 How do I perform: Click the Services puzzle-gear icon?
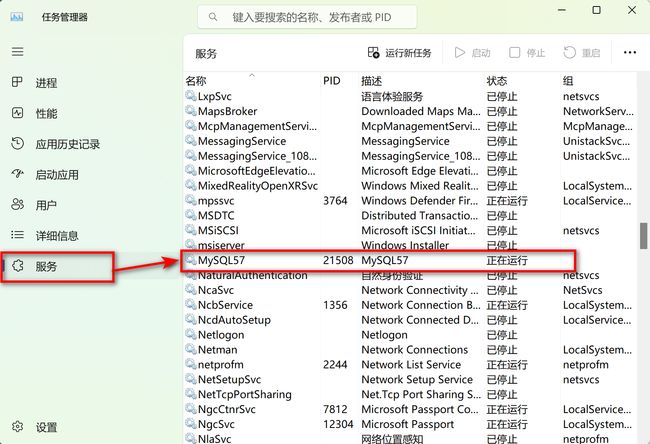[x=17, y=266]
